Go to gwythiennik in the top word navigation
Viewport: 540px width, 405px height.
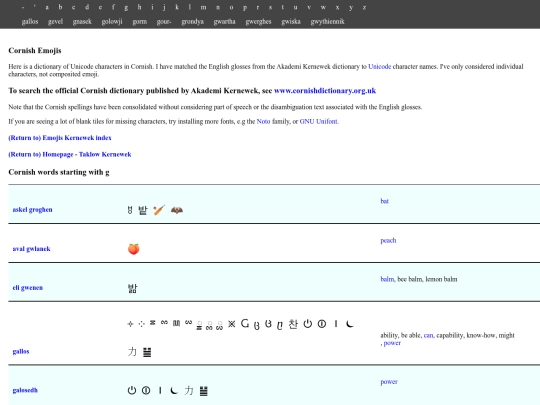pyautogui.click(x=328, y=22)
